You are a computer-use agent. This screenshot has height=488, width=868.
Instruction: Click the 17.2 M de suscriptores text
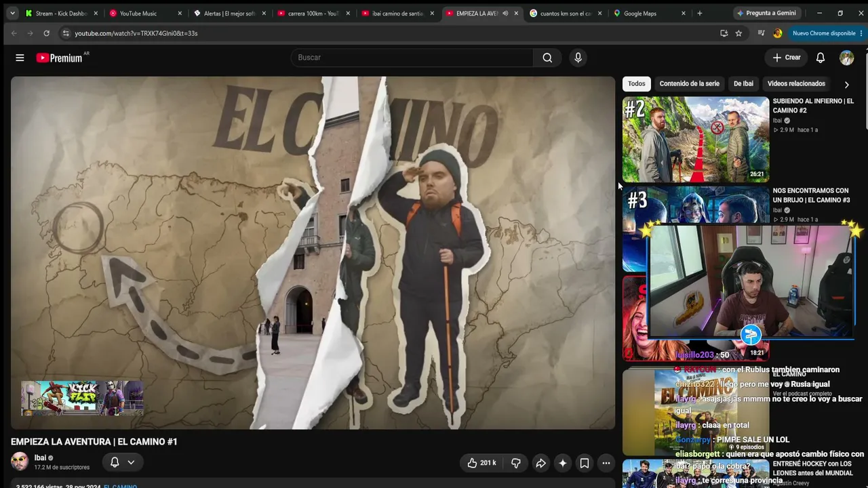[x=62, y=468]
